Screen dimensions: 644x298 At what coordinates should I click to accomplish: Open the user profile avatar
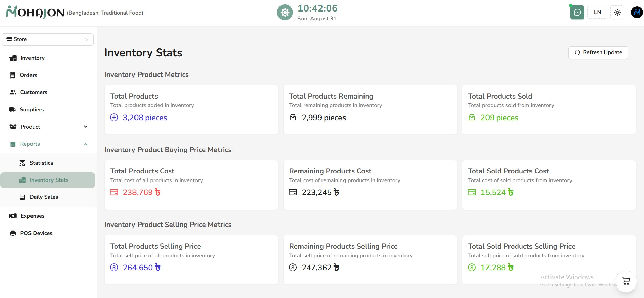coord(637,13)
